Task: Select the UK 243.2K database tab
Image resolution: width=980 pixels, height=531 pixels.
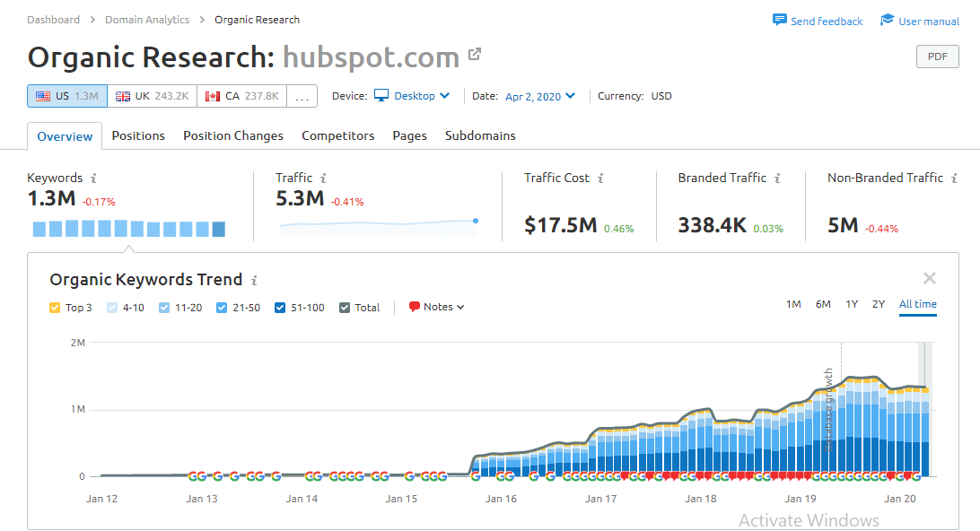Action: coord(153,96)
